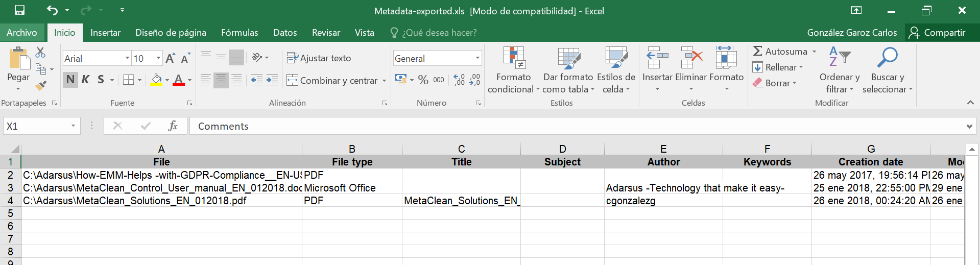Open the Combinar y centrar dropdown arrow

(x=384, y=81)
